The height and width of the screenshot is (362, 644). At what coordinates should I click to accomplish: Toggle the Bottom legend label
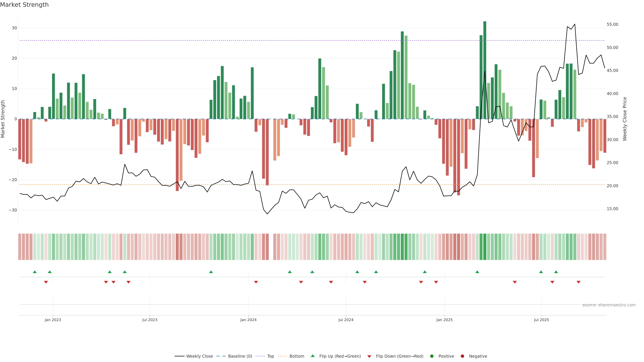(297, 356)
